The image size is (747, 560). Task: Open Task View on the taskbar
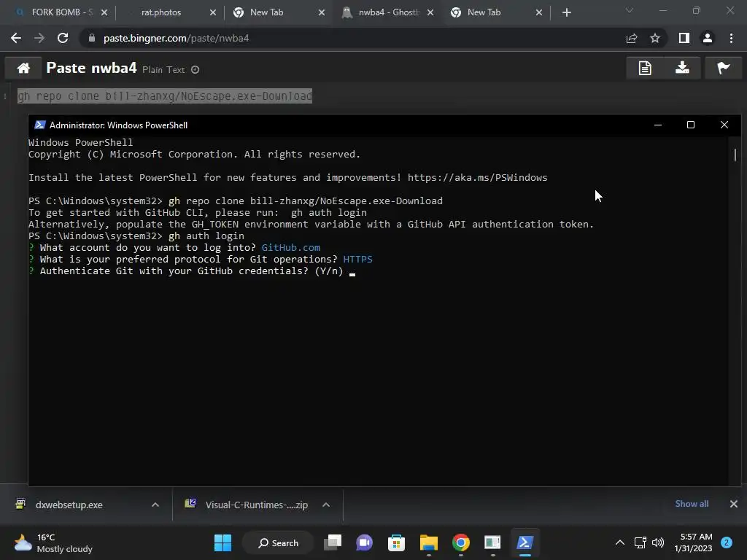(x=333, y=542)
